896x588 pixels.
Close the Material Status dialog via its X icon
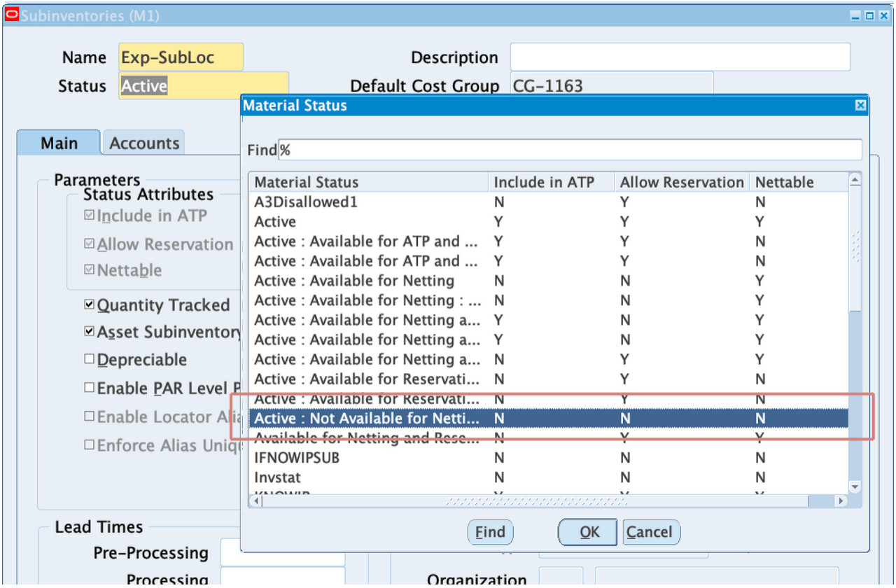(860, 105)
